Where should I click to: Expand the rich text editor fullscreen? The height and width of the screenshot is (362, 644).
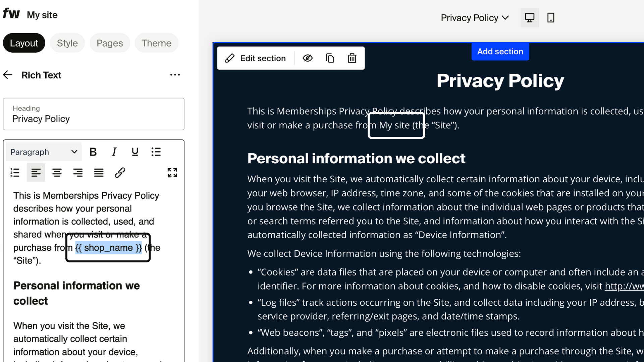click(172, 173)
